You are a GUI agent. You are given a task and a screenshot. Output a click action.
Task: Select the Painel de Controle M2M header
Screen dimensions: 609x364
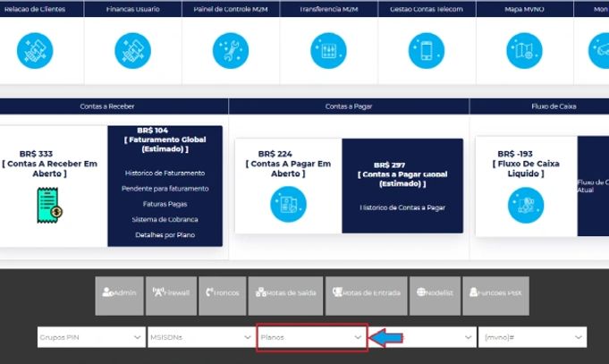click(x=231, y=9)
